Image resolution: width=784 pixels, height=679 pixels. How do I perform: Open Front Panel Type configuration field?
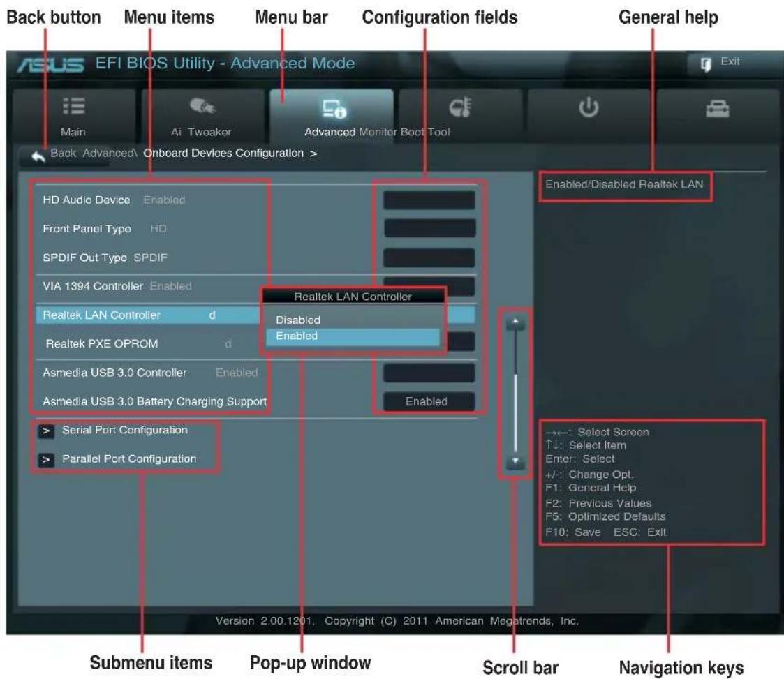click(x=429, y=228)
